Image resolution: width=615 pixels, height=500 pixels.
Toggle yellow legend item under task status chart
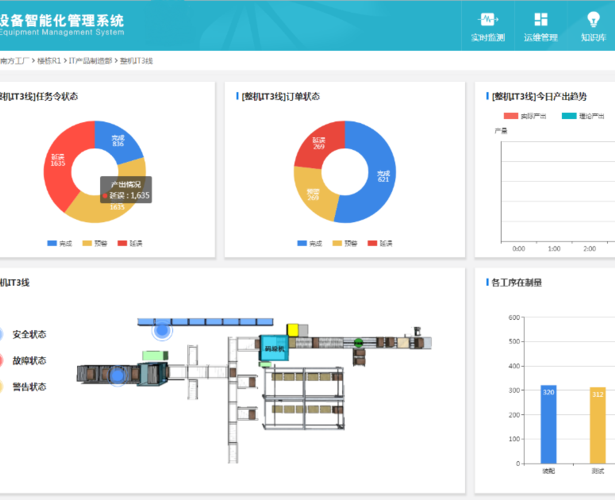(95, 243)
